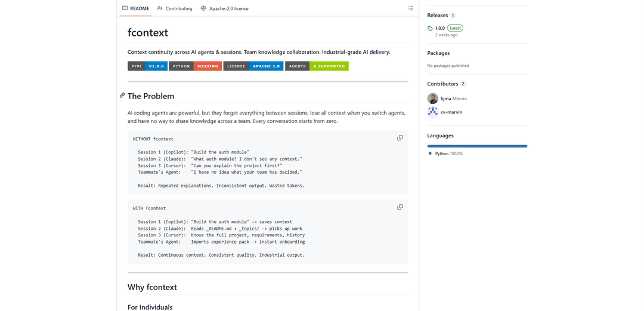Click the Agents 6 supported badge
644x311 pixels.
click(x=317, y=66)
